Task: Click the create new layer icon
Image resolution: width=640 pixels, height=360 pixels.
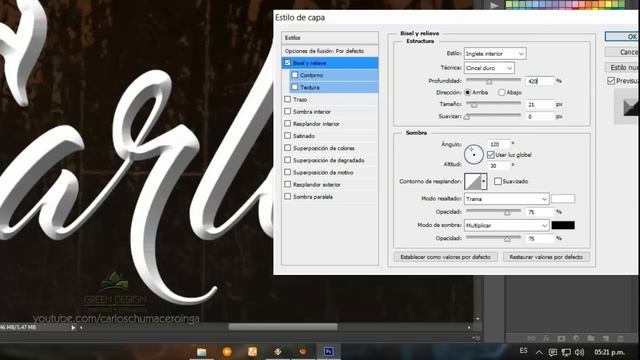Action: (606, 338)
